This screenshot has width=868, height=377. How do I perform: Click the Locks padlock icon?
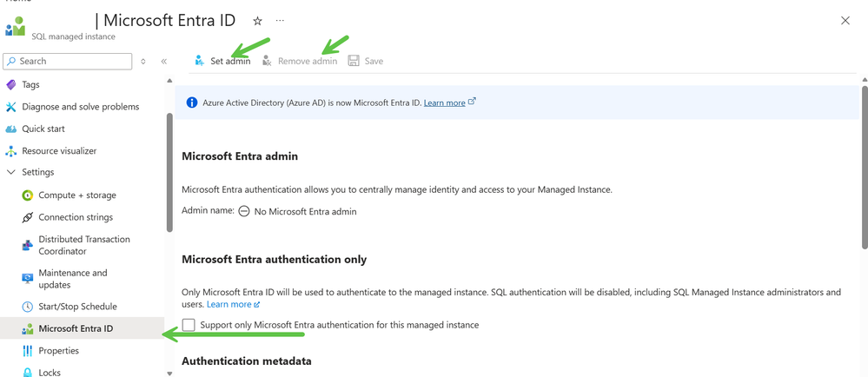[27, 373]
